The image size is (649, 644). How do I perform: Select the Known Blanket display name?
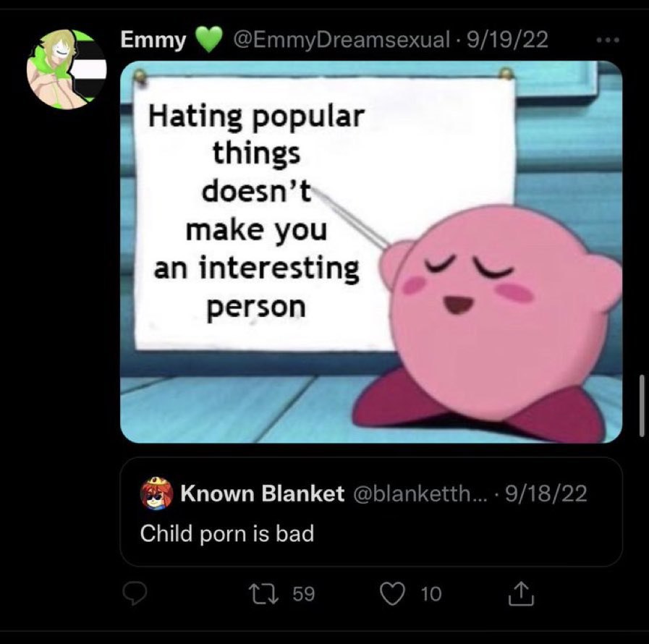point(262,493)
